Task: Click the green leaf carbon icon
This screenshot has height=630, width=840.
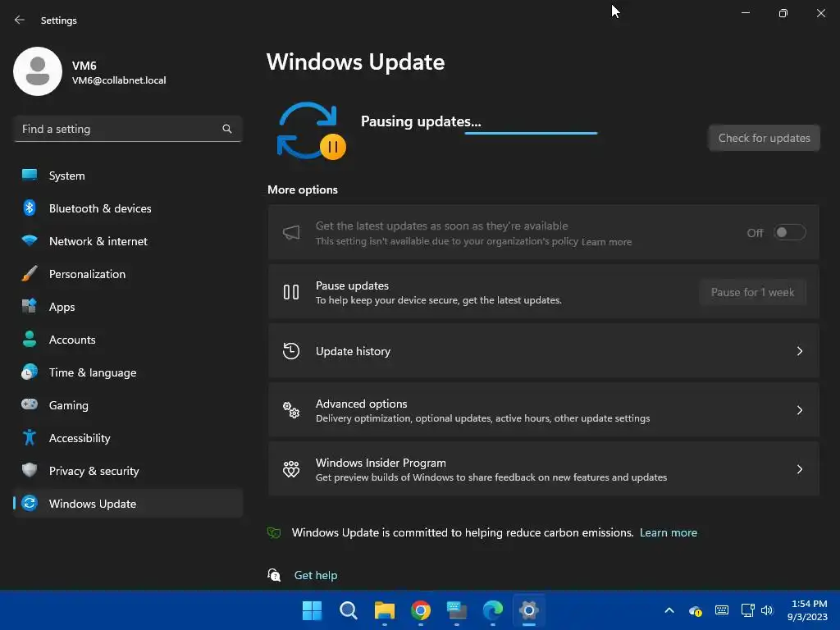Action: [x=274, y=532]
